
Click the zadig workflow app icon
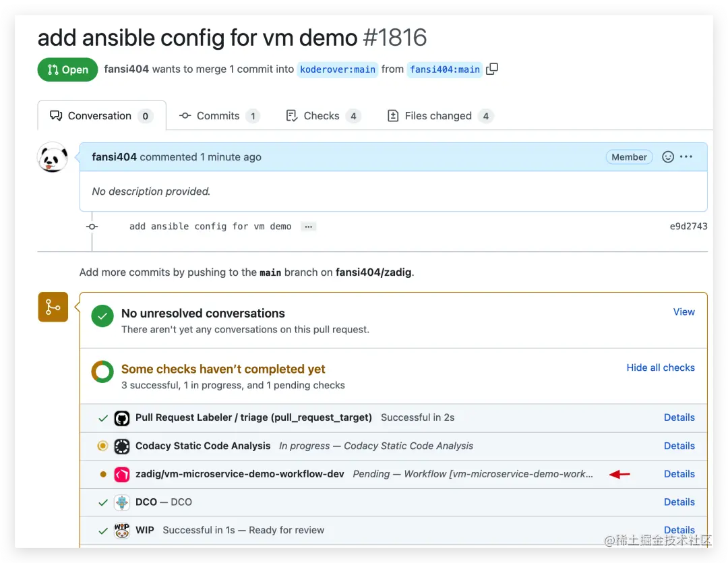[x=121, y=474]
